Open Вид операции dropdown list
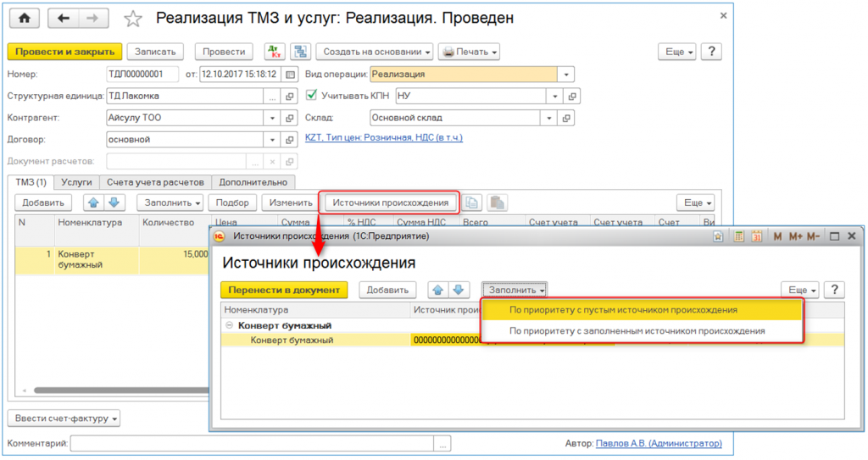This screenshot has width=868, height=460. (567, 75)
